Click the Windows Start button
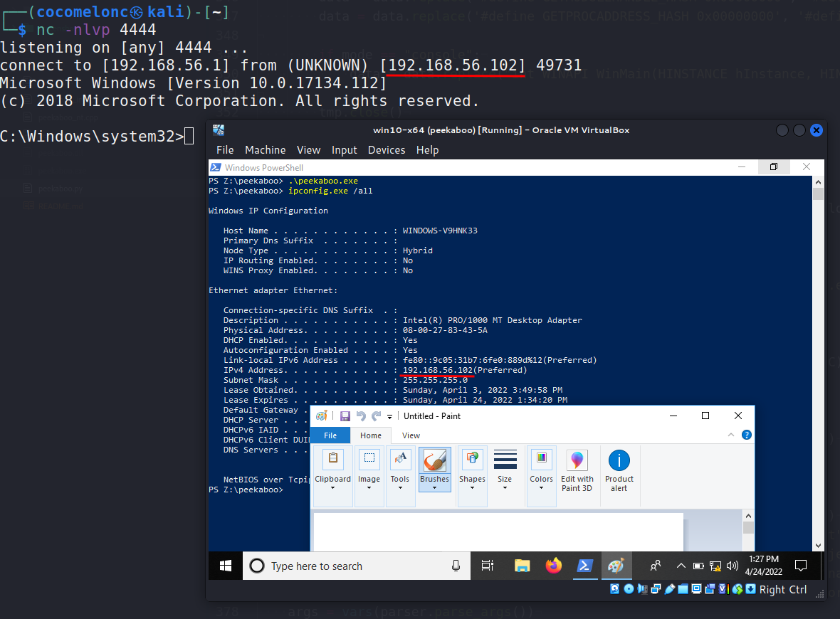The width and height of the screenshot is (840, 619). tap(226, 566)
